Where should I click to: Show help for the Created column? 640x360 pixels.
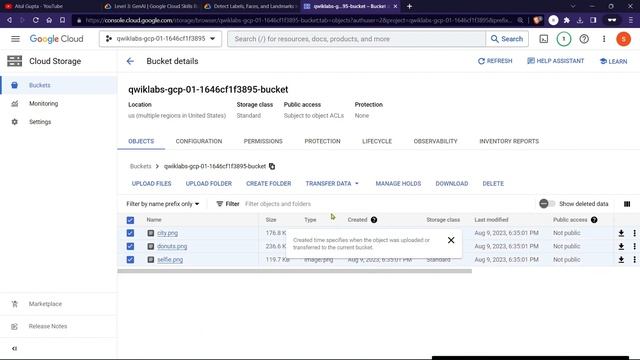[374, 220]
